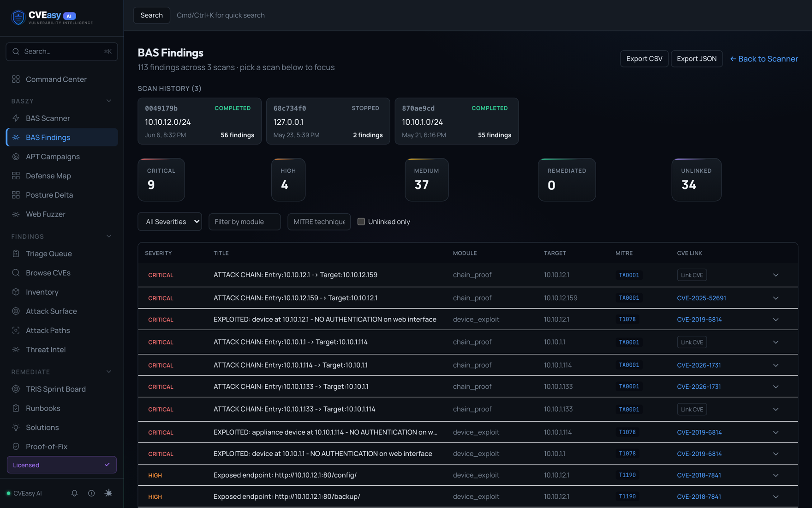This screenshot has height=508, width=812.
Task: Click the High 4 stat card
Action: coord(288,180)
